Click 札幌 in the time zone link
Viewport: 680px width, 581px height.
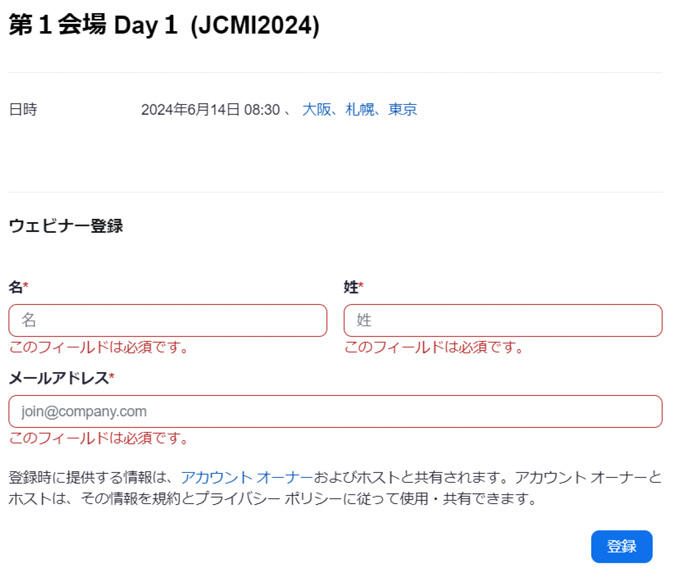pos(360,110)
